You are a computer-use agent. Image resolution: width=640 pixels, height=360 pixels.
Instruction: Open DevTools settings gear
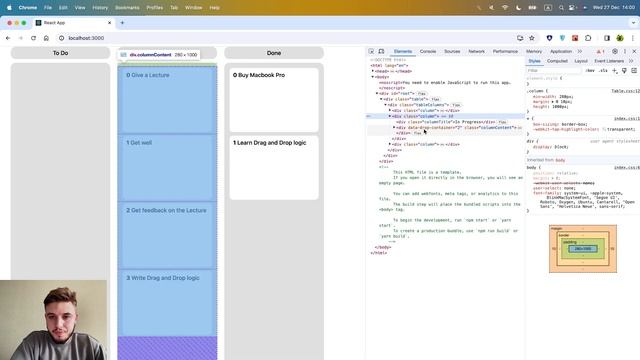615,51
